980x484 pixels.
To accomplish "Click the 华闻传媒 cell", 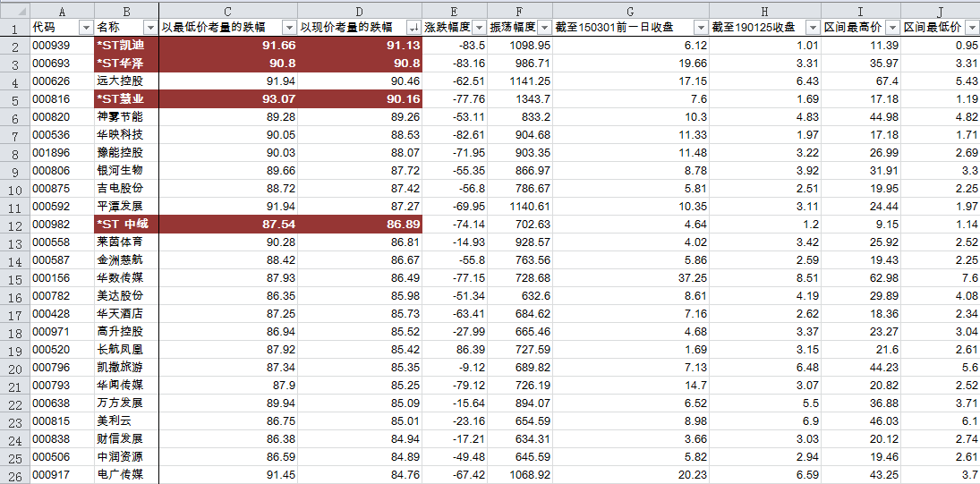I will pos(127,386).
